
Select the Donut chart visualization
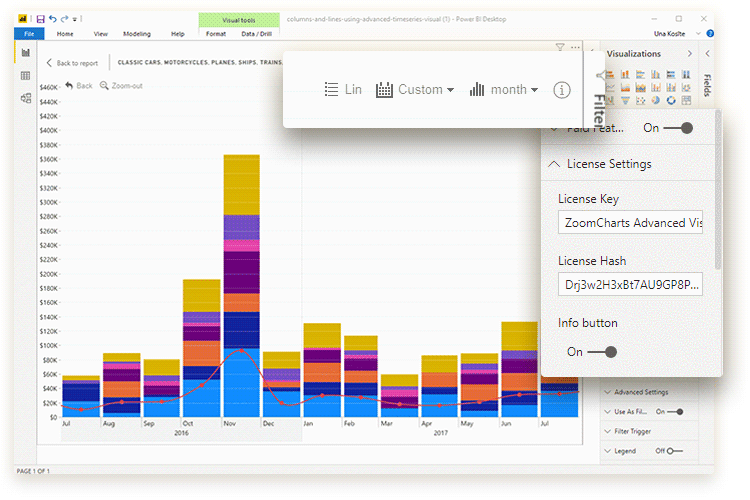point(671,100)
